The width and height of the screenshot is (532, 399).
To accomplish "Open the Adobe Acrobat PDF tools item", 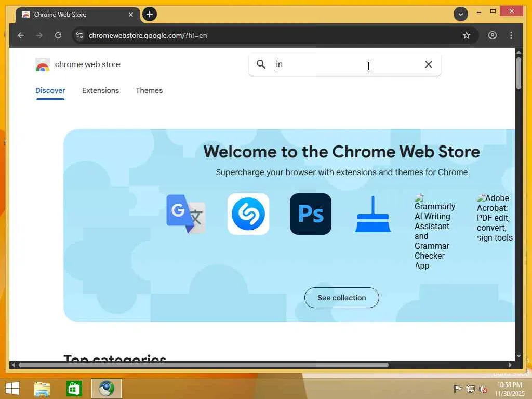I will 495,218.
